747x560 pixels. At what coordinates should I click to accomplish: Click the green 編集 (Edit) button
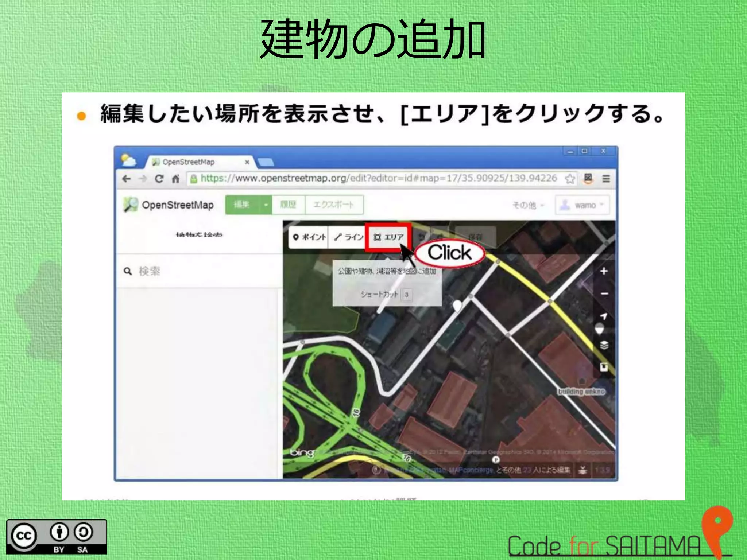tap(242, 205)
